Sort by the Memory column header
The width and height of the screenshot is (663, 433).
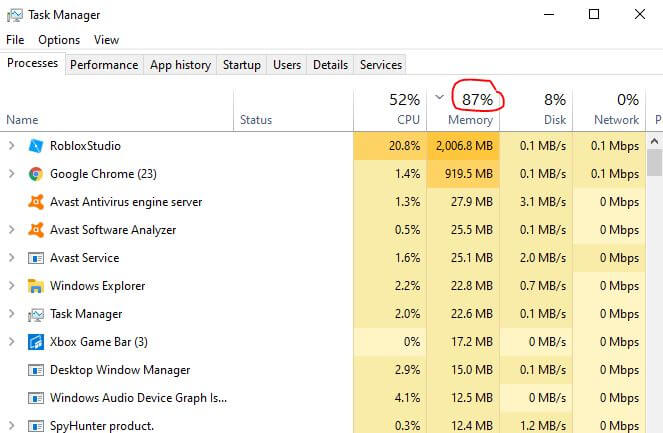tap(463, 110)
